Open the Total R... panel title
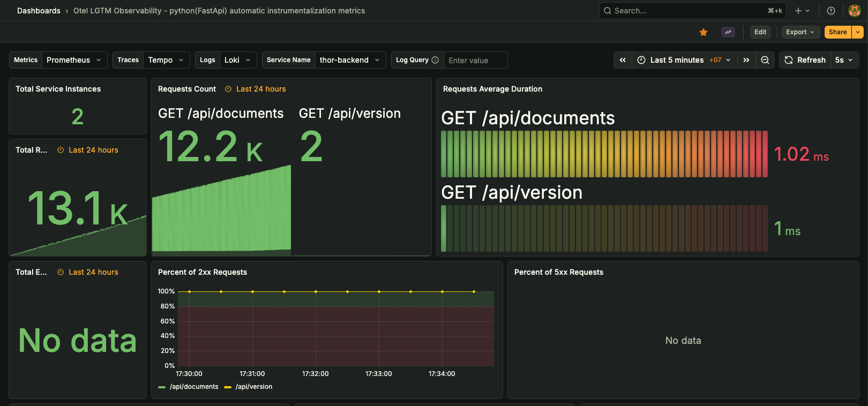The height and width of the screenshot is (406, 868). click(31, 150)
